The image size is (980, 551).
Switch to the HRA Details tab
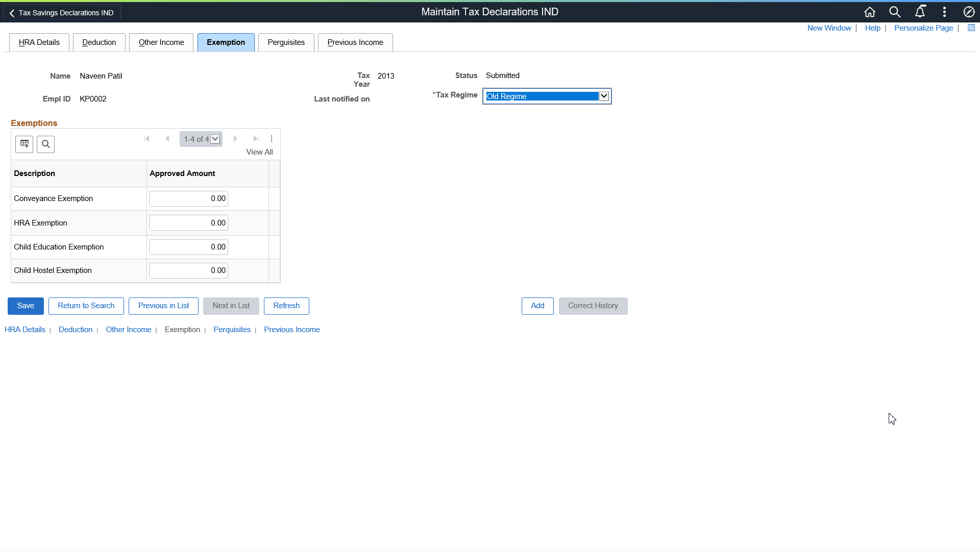coord(39,42)
